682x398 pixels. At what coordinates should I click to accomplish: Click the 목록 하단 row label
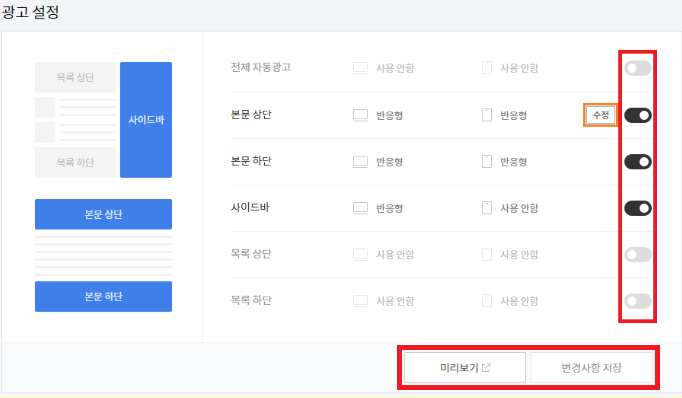[x=251, y=300]
